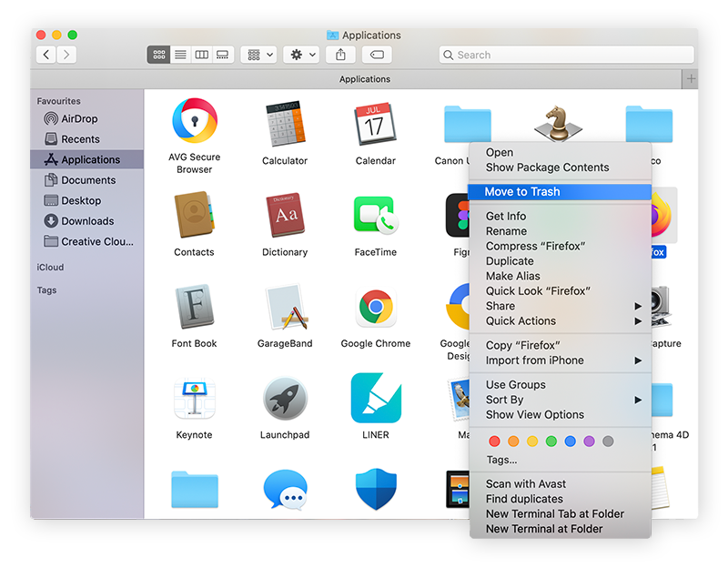Choose Copy "Firefox"

point(560,346)
